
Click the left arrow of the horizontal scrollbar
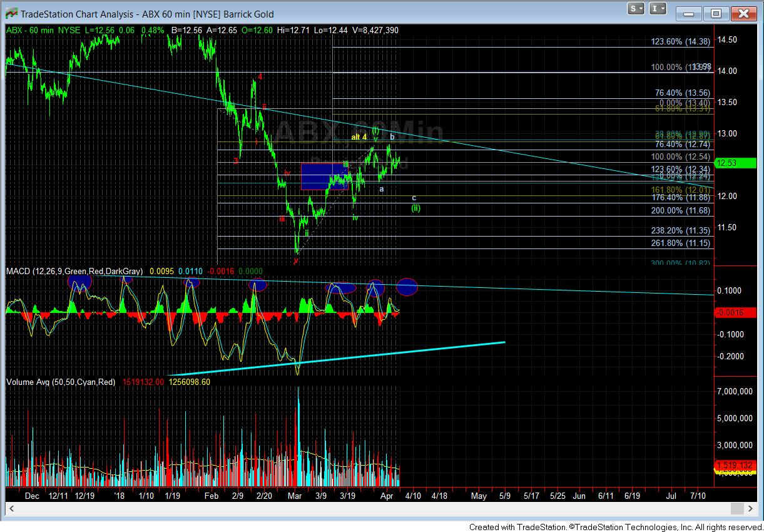(11, 508)
